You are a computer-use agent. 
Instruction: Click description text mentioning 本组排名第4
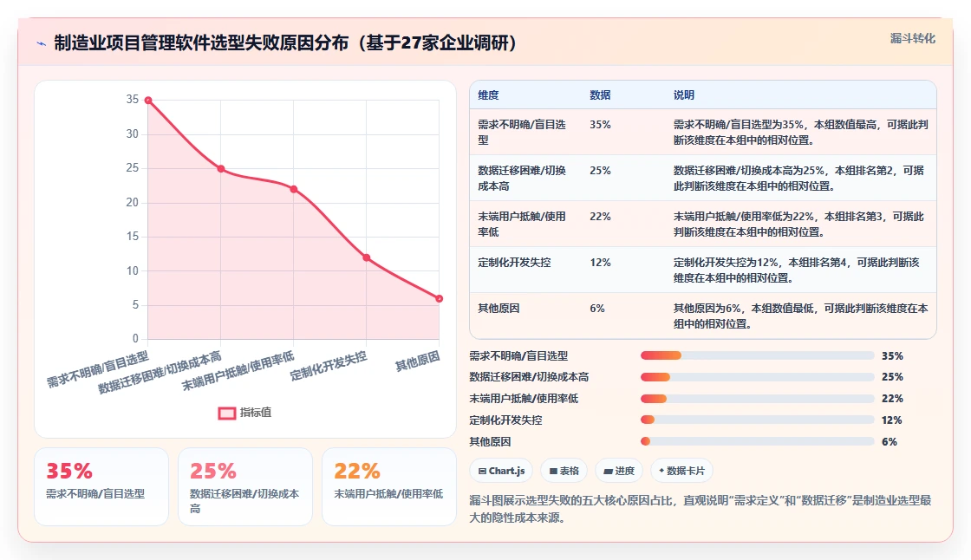[797, 270]
